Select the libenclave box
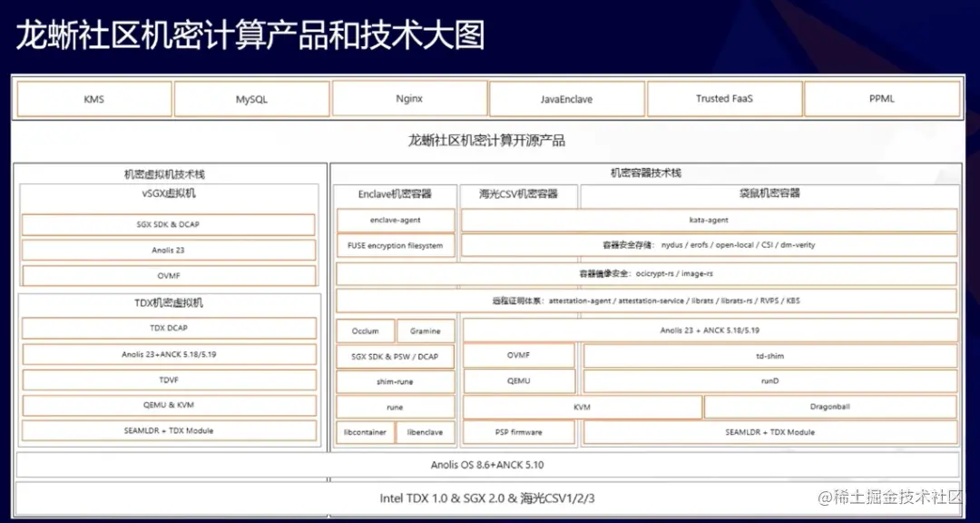This screenshot has width=980, height=523. 426,432
